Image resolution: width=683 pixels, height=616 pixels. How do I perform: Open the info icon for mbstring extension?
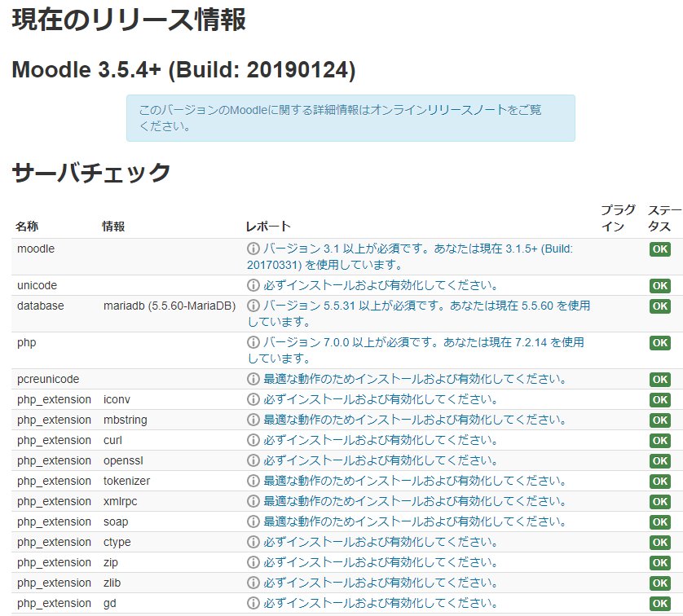tap(253, 420)
